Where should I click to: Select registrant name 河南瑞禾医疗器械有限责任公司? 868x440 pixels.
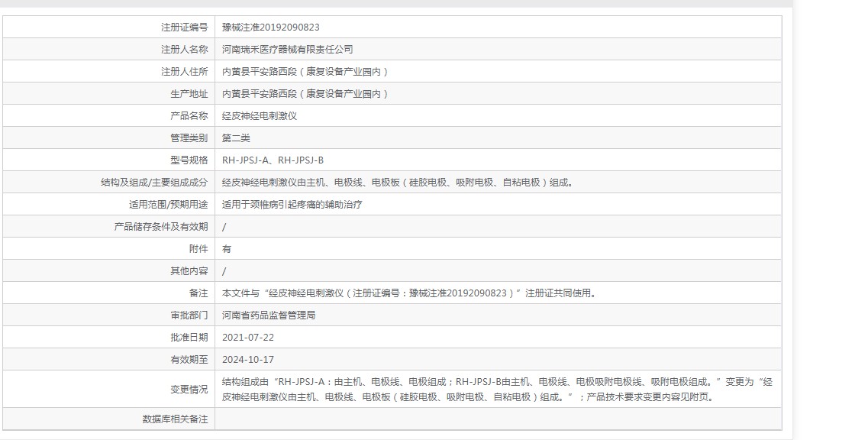pos(287,50)
